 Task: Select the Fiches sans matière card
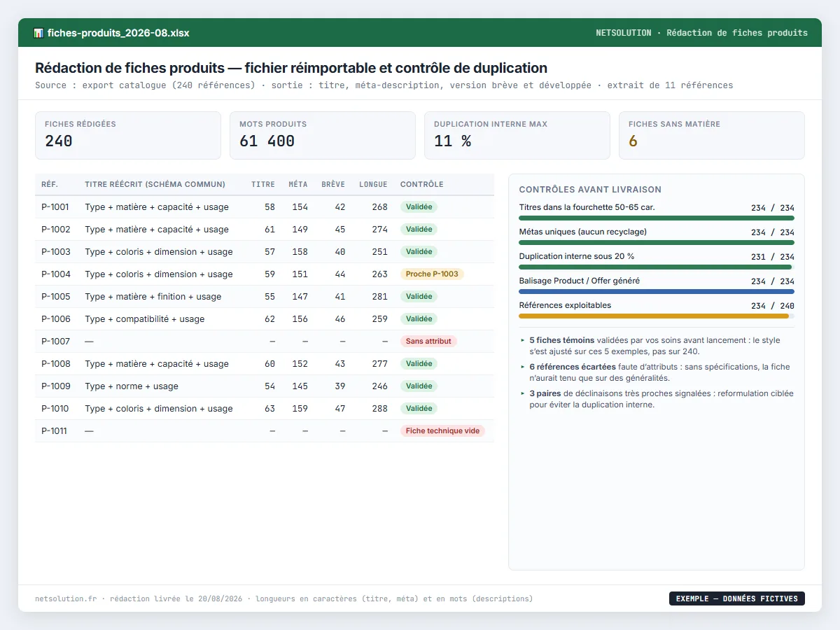[712, 135]
